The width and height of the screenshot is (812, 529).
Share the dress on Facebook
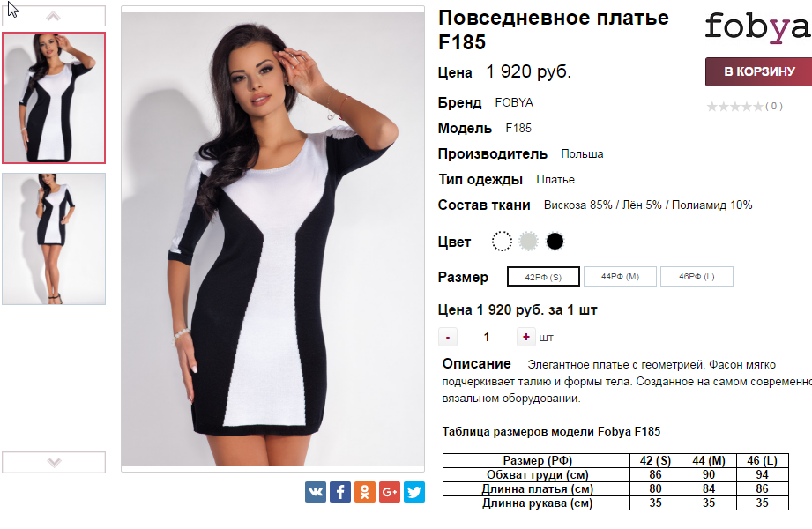point(340,492)
